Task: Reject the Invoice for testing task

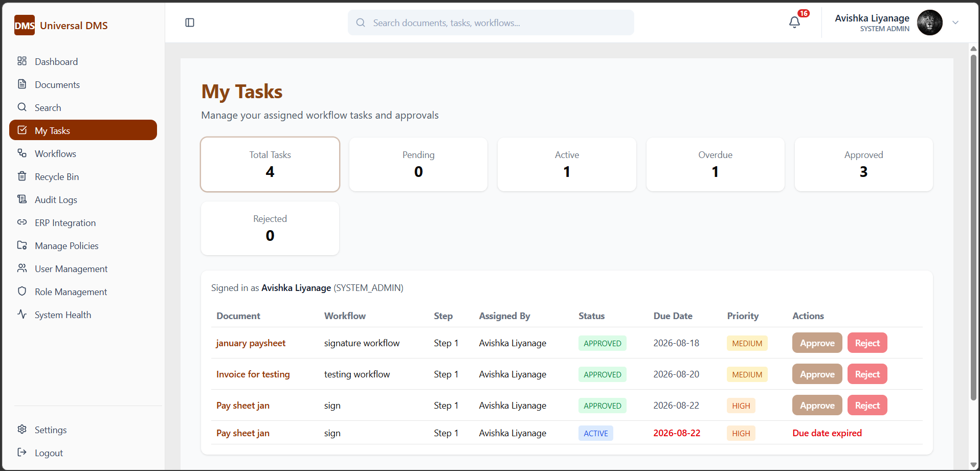Action: (x=867, y=374)
